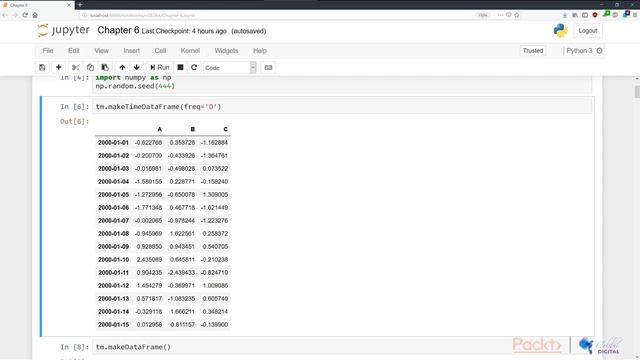Click the 2000-01-05 row index
Viewport: 640px width, 360px height.
(113, 195)
